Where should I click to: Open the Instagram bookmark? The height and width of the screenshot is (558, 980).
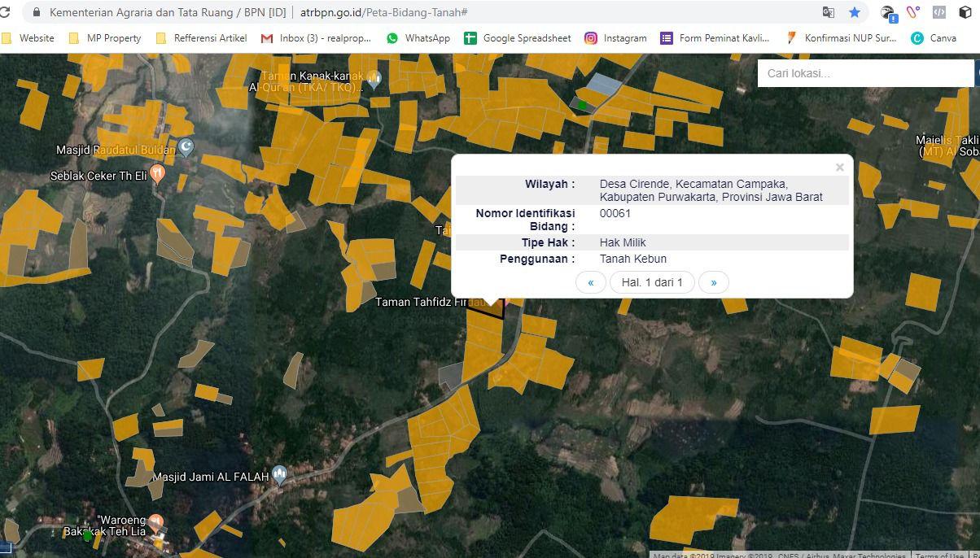pos(616,38)
